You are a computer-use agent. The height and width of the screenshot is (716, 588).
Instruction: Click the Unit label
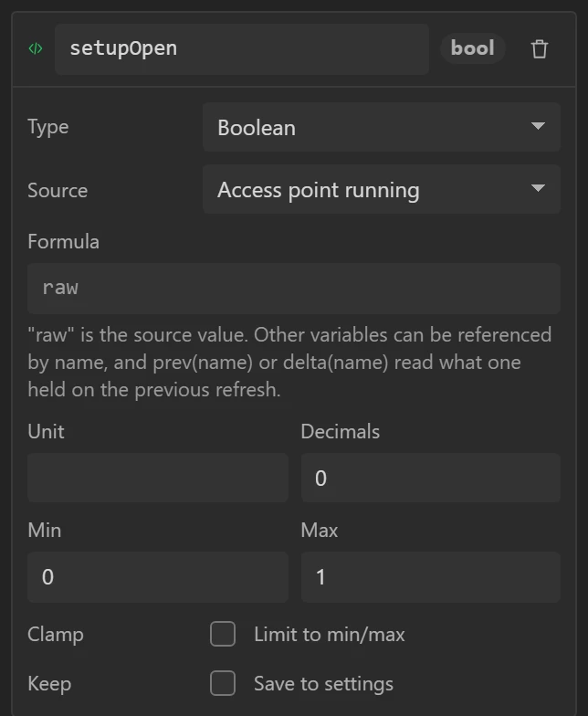46,431
